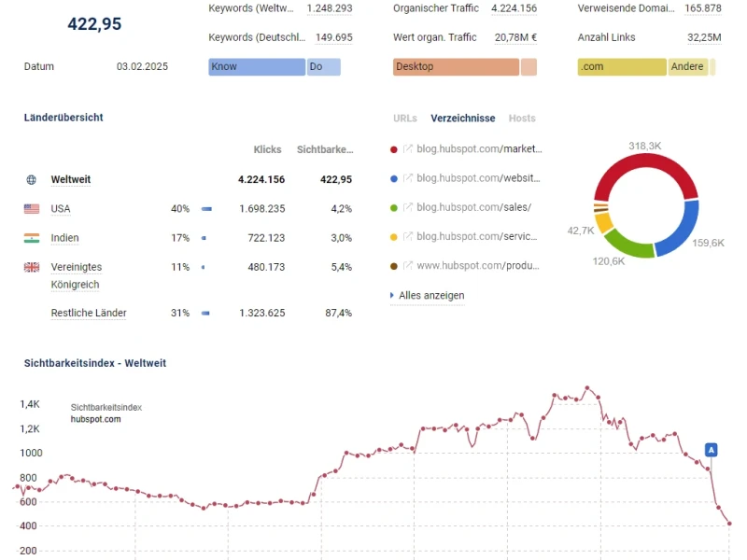Click the Klicks column header
Image resolution: width=747 pixels, height=560 pixels.
click(x=267, y=149)
